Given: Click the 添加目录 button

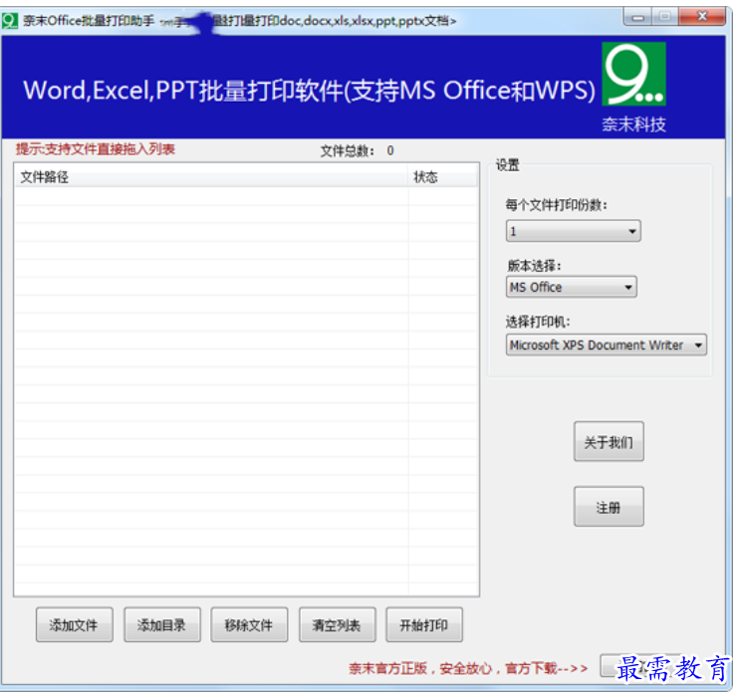Looking at the screenshot, I should tap(162, 624).
